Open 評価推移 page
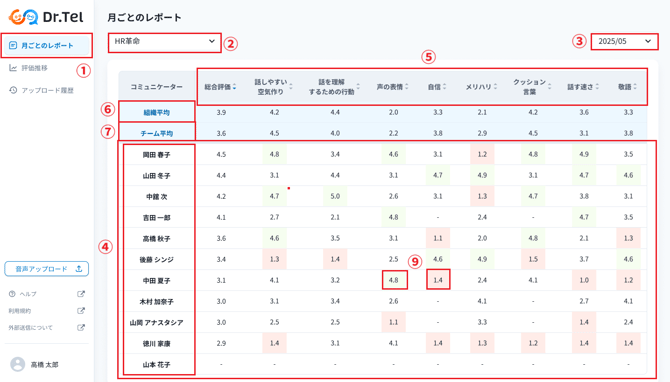The height and width of the screenshot is (382, 670). pyautogui.click(x=34, y=68)
